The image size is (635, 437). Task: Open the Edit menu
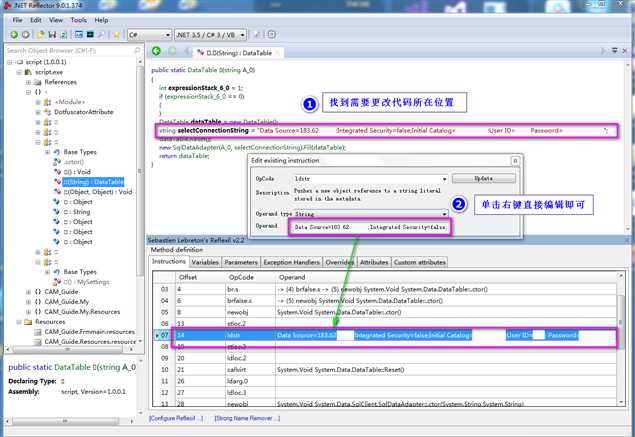point(36,20)
